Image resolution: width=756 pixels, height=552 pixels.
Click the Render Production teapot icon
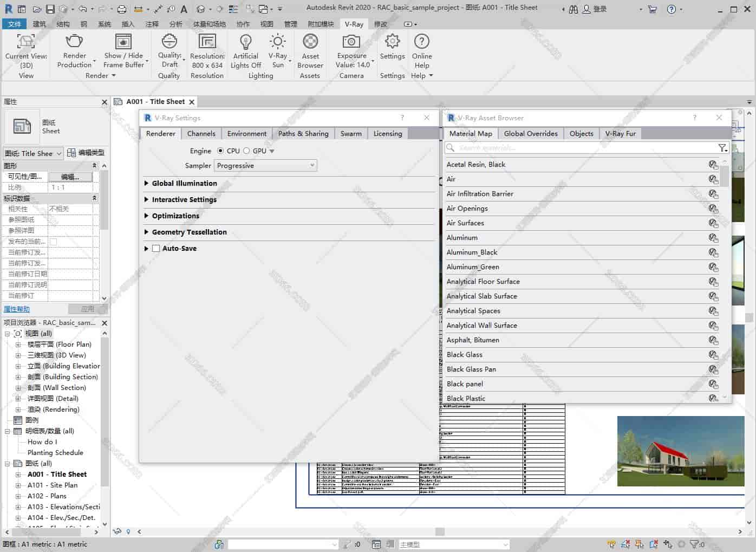74,42
